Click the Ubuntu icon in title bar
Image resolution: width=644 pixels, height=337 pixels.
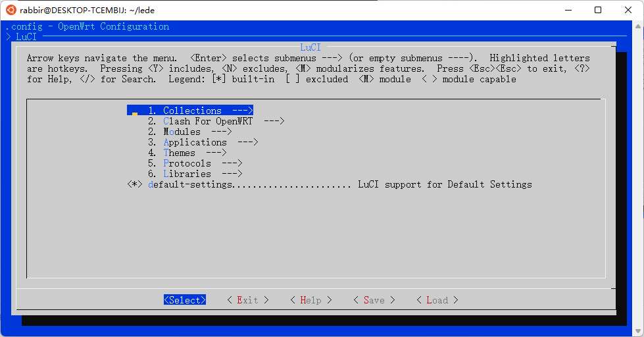pos(11,10)
